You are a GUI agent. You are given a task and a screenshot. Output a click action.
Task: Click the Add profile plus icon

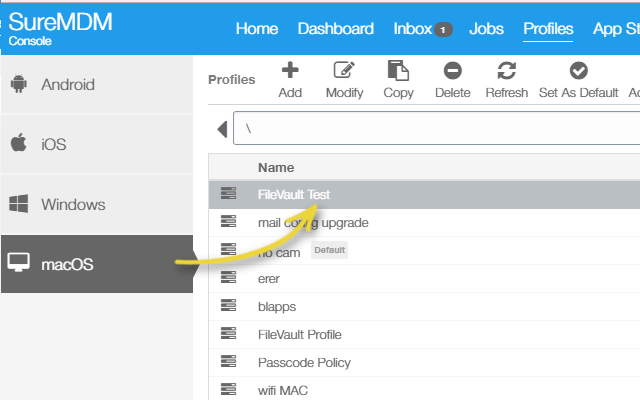pyautogui.click(x=290, y=71)
